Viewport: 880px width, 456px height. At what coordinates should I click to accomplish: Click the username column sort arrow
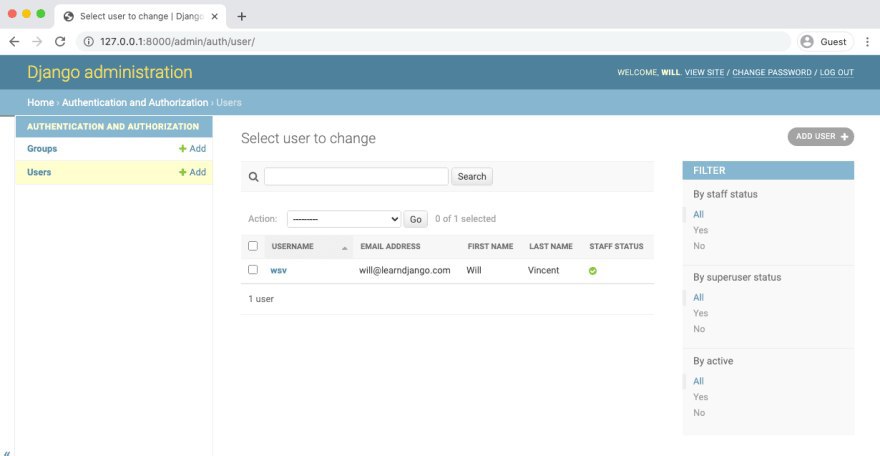click(x=345, y=247)
